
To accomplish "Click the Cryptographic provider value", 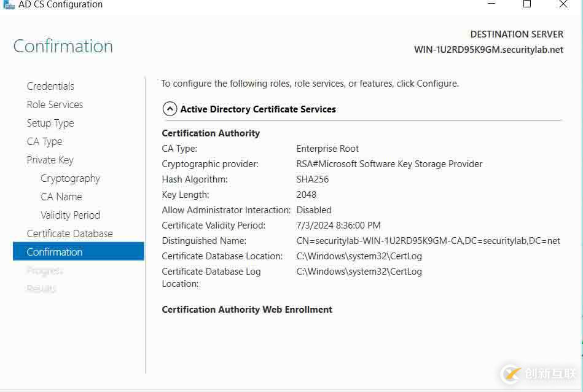I will 389,164.
